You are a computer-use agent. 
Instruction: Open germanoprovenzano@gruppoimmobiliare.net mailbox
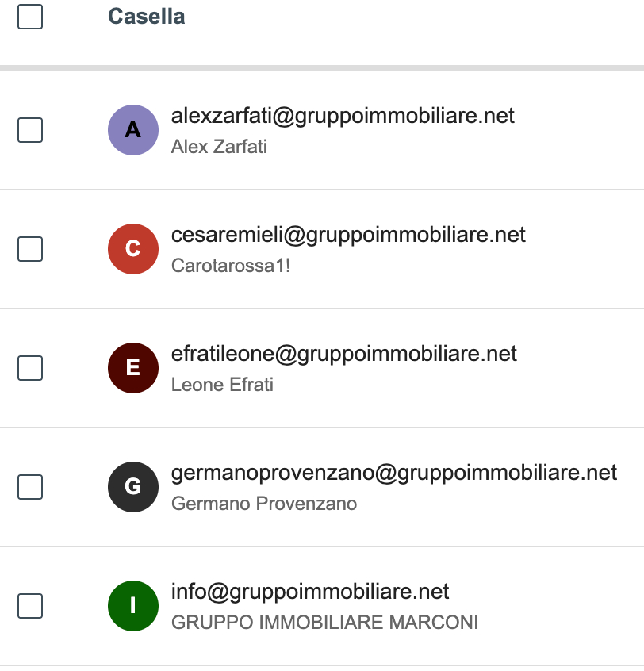[393, 474]
